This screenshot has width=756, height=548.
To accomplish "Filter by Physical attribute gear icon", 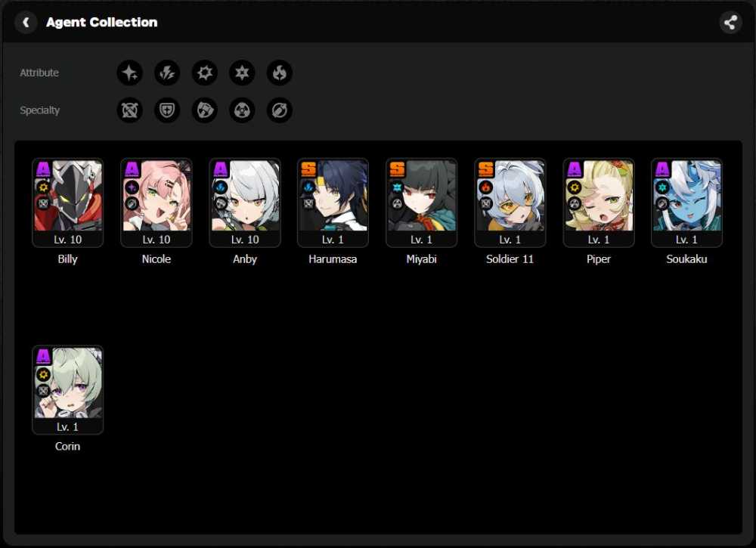I will click(204, 73).
